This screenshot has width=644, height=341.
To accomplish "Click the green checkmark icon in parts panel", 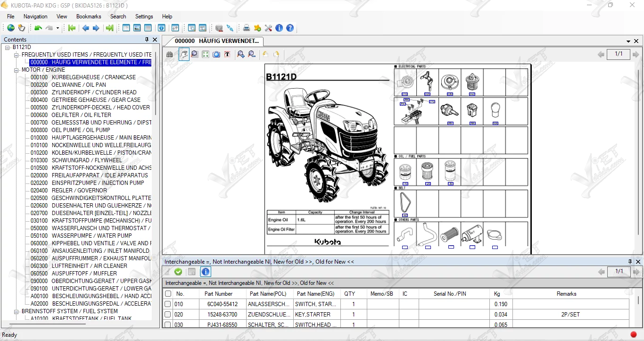I will pyautogui.click(x=178, y=272).
